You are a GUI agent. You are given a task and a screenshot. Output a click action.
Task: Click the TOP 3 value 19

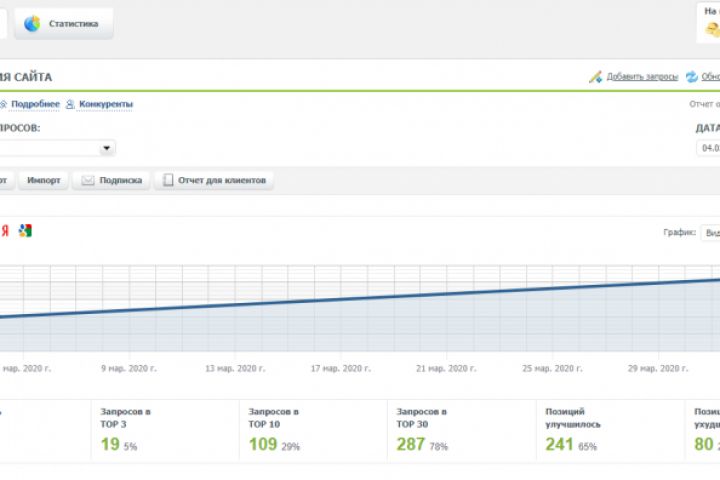click(x=110, y=444)
